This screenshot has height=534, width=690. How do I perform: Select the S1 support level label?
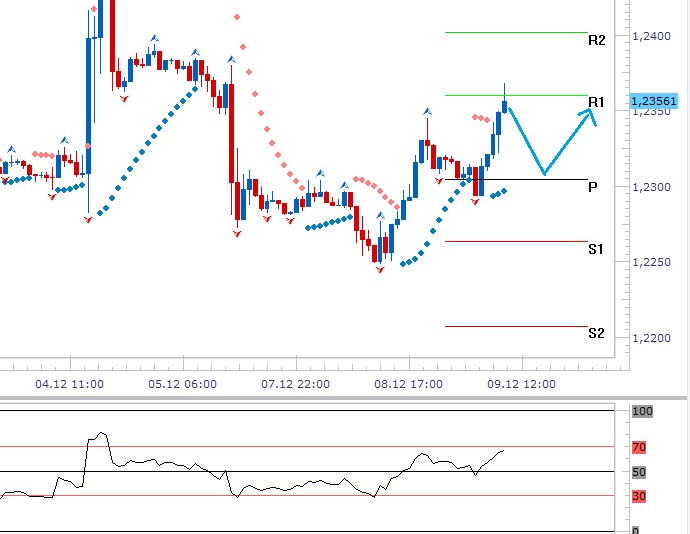596,249
